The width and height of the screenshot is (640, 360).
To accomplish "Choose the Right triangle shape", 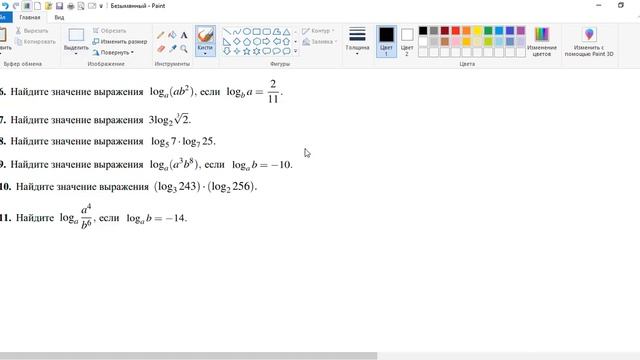I will click(x=227, y=42).
